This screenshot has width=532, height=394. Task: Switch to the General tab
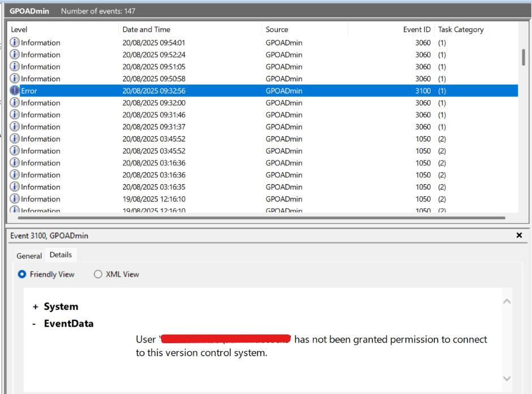(29, 256)
